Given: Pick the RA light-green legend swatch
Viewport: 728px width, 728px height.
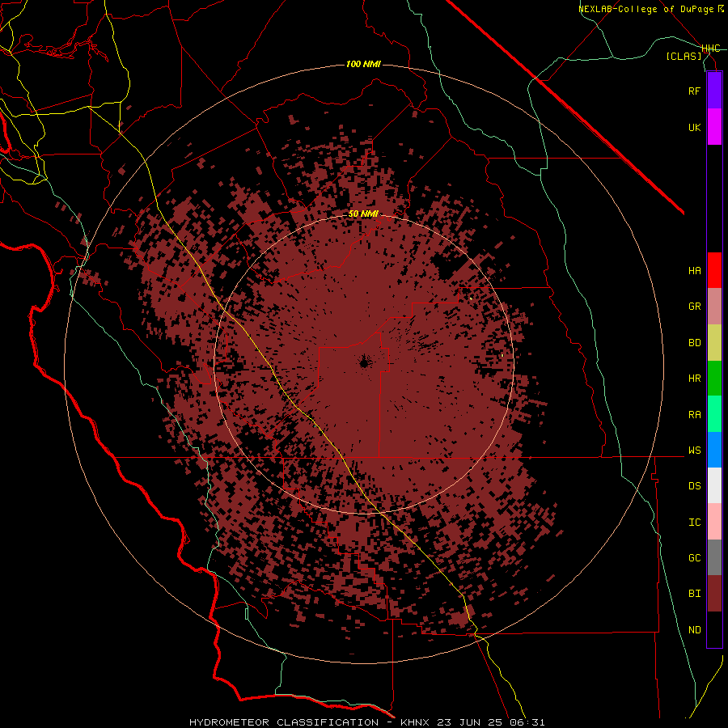Looking at the screenshot, I should [714, 414].
